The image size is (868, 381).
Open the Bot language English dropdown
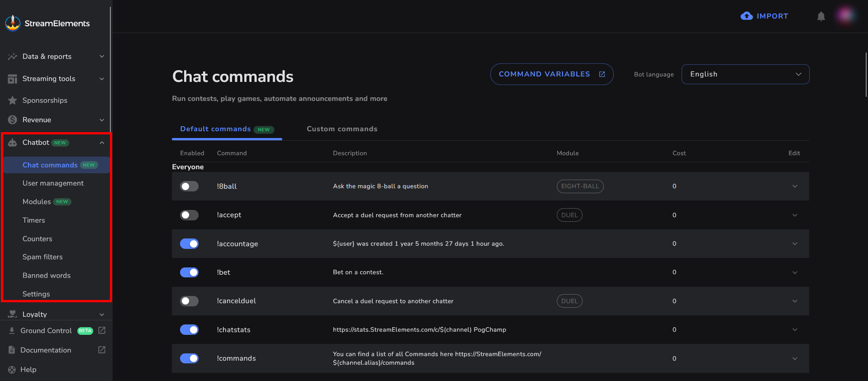(x=745, y=74)
